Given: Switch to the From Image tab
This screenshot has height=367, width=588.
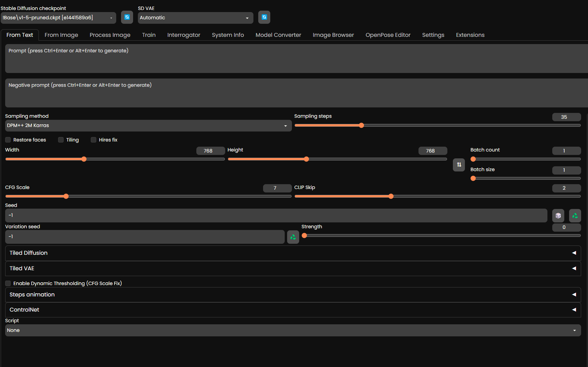Looking at the screenshot, I should coord(61,35).
